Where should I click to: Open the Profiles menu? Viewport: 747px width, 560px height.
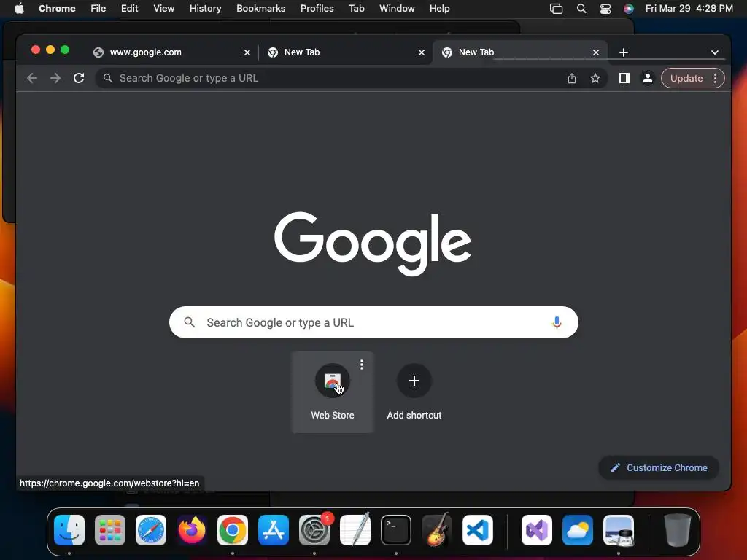(317, 9)
